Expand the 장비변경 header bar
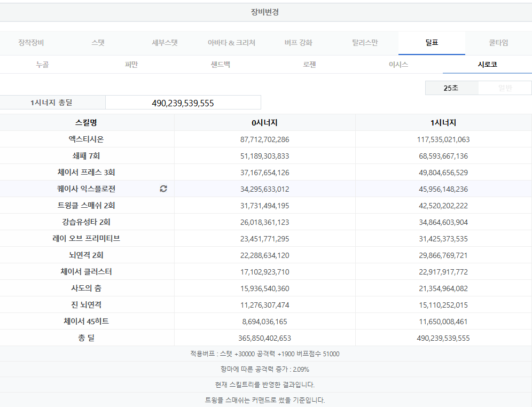The height and width of the screenshot is (407, 532). (265, 12)
